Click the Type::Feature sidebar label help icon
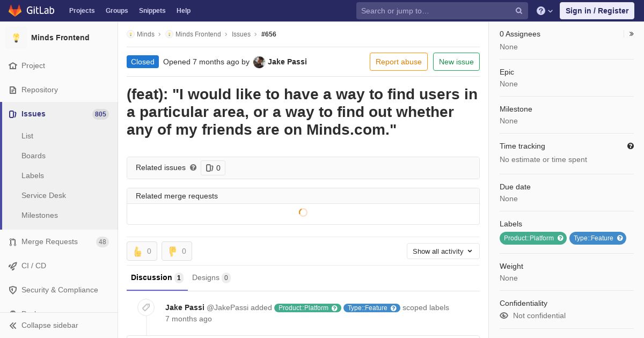This screenshot has width=644, height=338. 620,238
